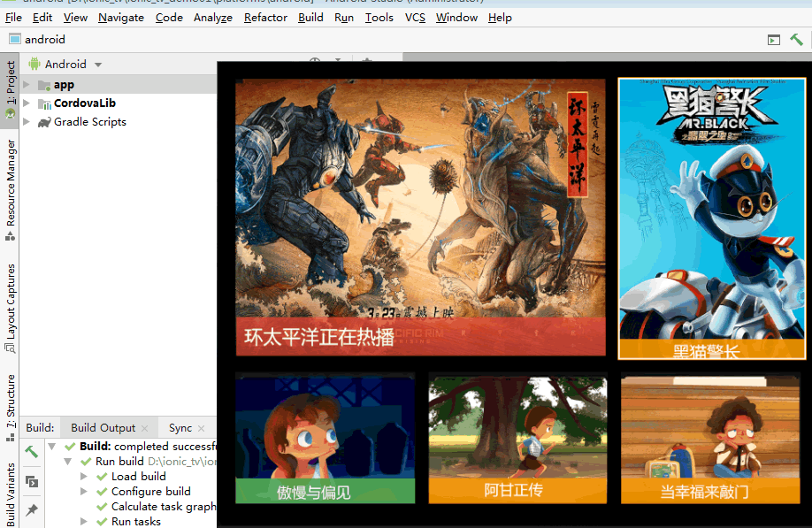Toggle the 2: Structure tool window

10,408
